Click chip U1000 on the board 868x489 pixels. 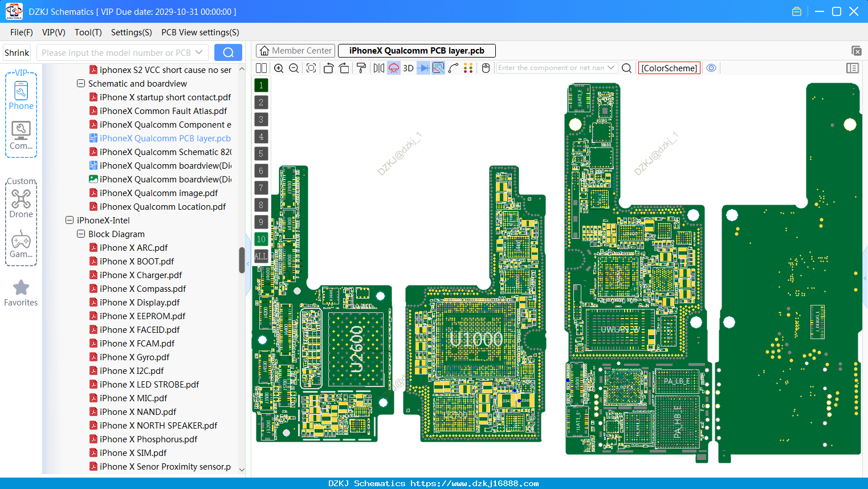(x=476, y=340)
